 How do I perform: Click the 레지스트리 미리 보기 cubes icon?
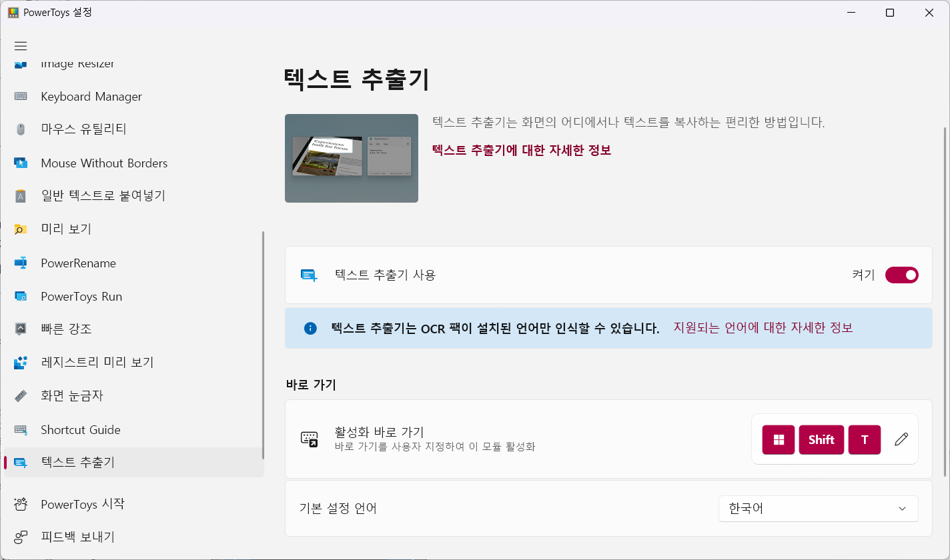pyautogui.click(x=21, y=363)
